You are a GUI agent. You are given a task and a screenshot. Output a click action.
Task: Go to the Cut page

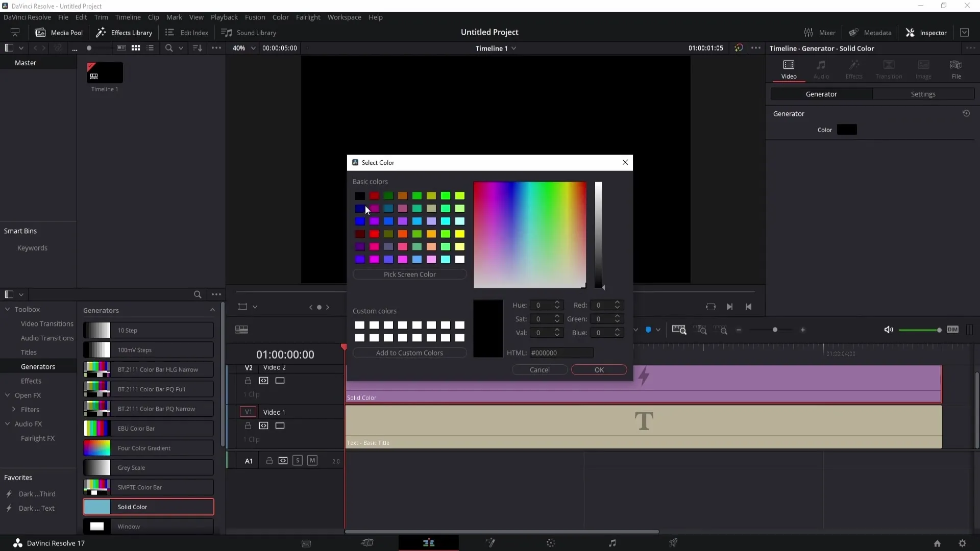click(x=367, y=543)
